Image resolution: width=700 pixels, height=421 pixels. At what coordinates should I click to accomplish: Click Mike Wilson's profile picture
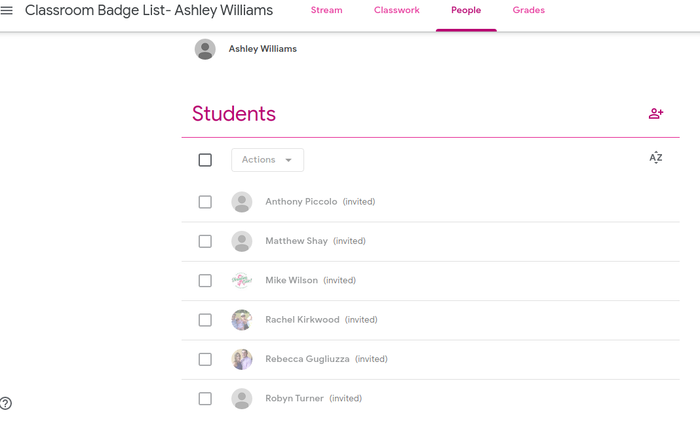(x=242, y=281)
